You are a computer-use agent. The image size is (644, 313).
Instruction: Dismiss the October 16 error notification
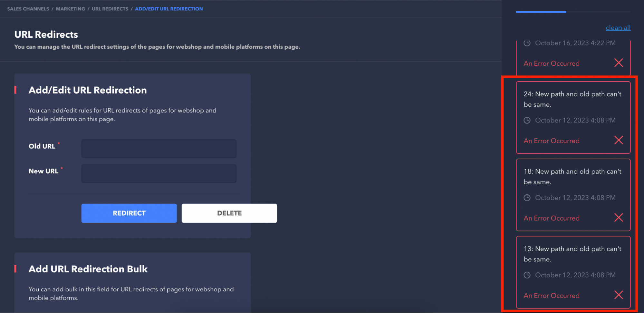tap(618, 63)
